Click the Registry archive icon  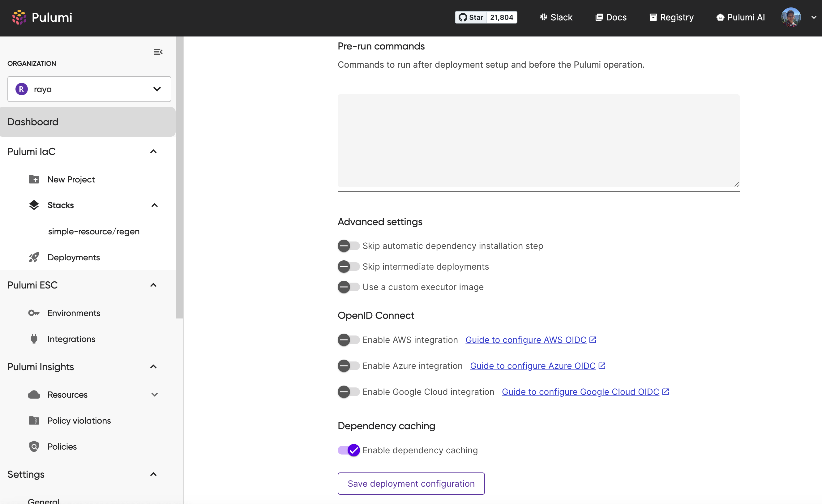coord(653,17)
